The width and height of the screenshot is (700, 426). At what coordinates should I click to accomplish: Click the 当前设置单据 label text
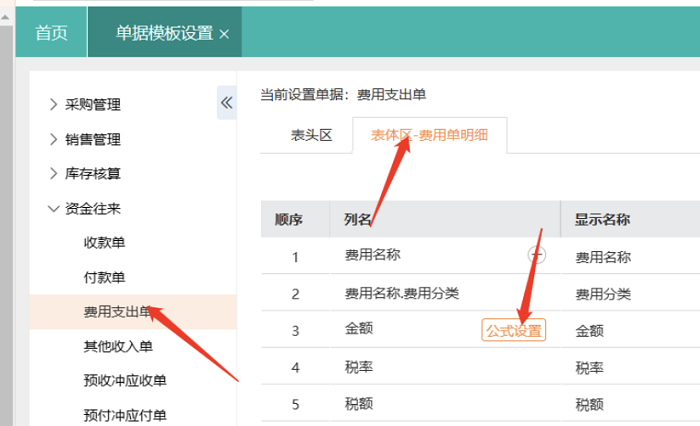(305, 95)
